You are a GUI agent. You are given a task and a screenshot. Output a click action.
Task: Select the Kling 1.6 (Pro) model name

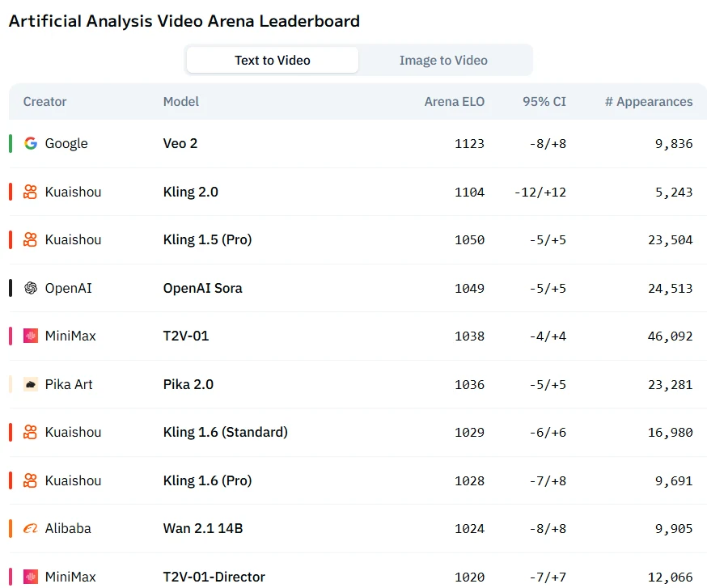point(207,480)
